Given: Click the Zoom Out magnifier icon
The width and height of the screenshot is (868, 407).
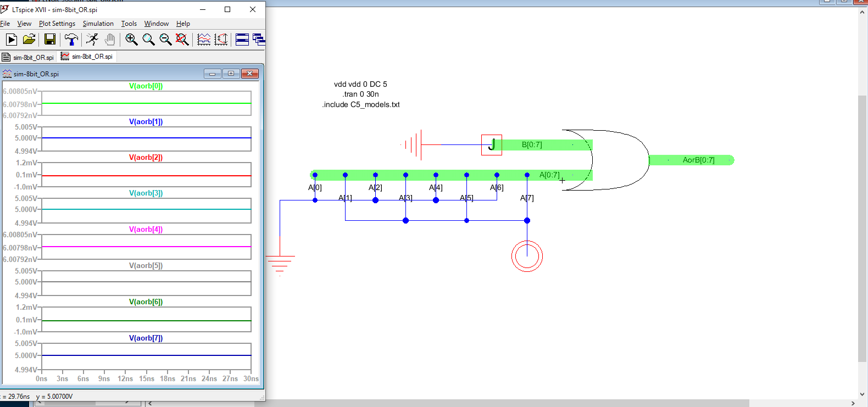Looking at the screenshot, I should [x=165, y=40].
